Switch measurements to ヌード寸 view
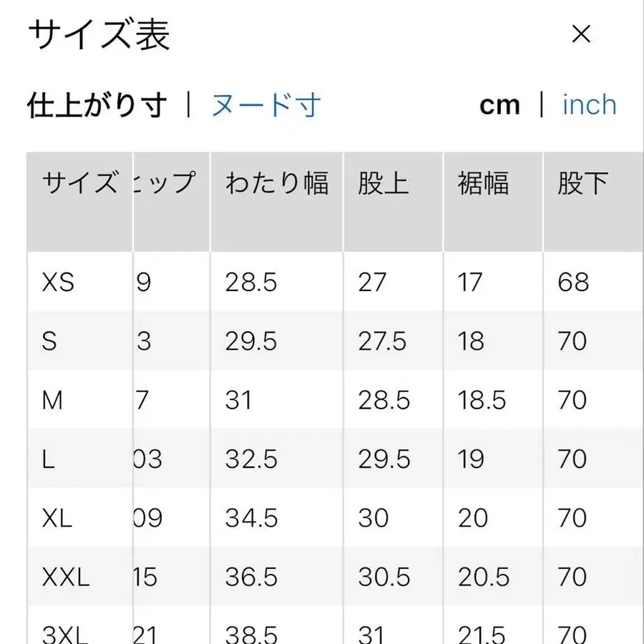 pos(264,104)
